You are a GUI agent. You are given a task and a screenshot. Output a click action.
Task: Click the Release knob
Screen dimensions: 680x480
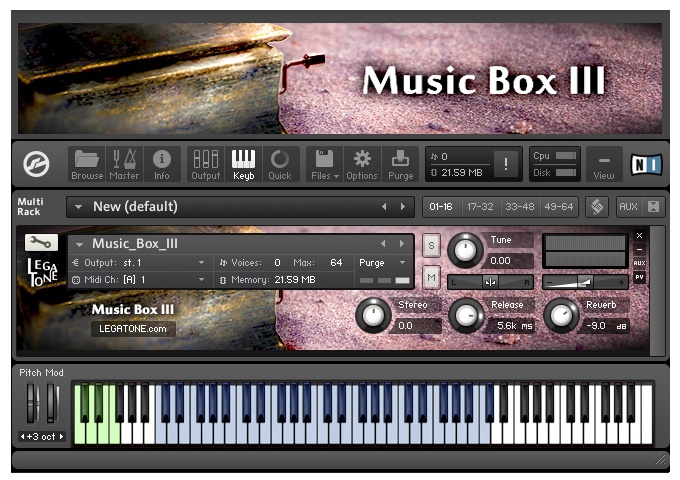pos(466,315)
